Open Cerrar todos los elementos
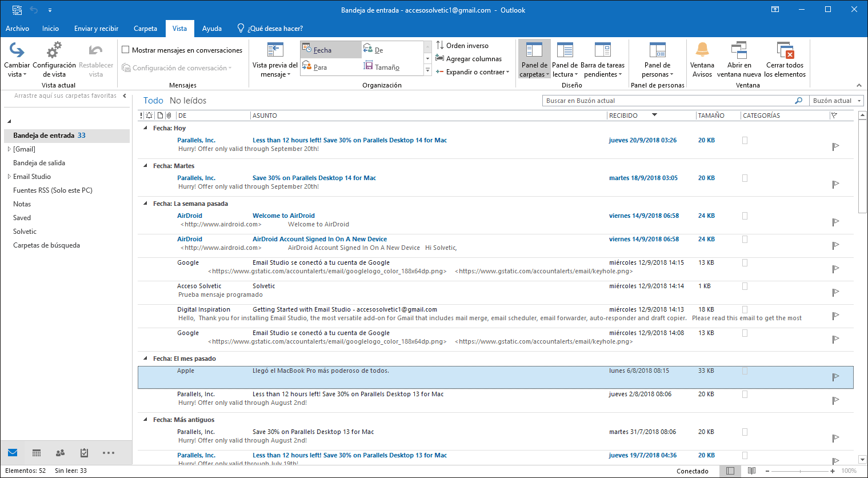Viewport: 868px width, 478px height. tap(785, 59)
